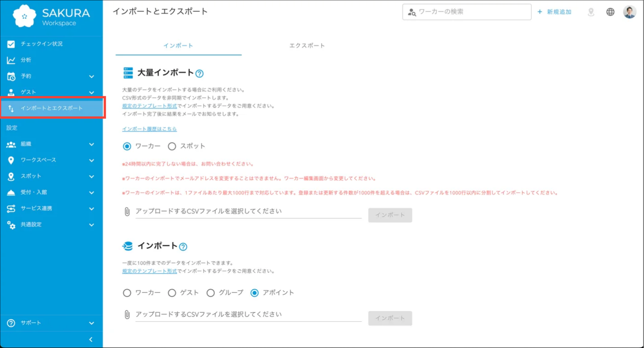Open the チェックイン状況 section in the sidebar

click(43, 44)
